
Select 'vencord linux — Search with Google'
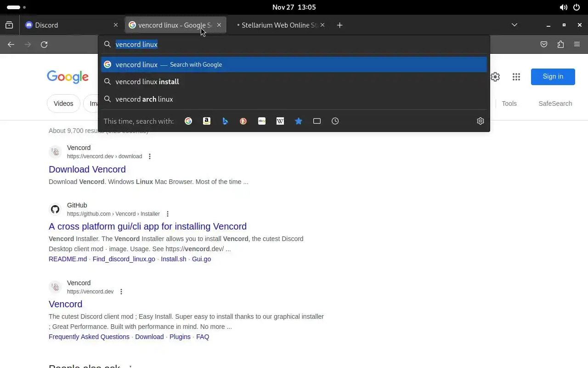pos(294,65)
